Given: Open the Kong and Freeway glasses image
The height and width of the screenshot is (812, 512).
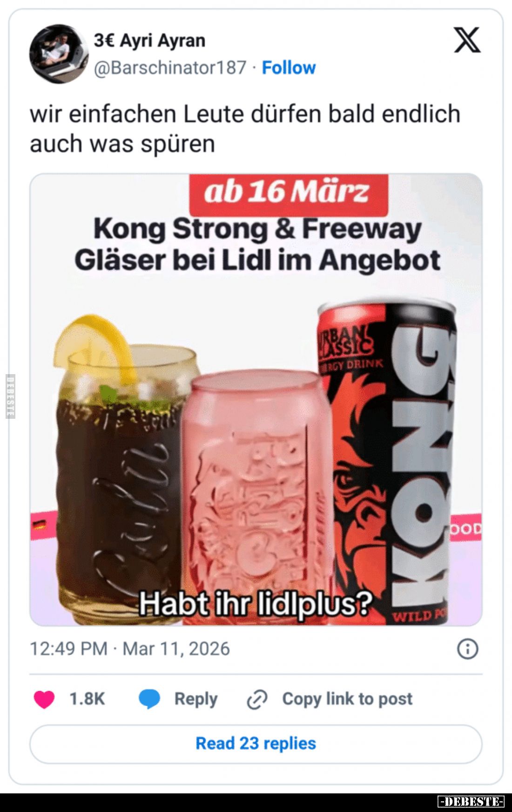Looking at the screenshot, I should point(256,400).
